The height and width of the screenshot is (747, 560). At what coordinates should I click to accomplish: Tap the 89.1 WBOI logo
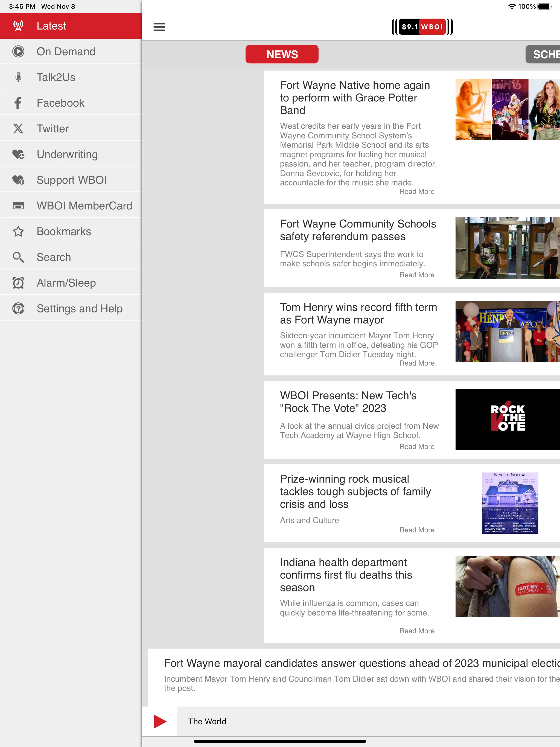(422, 27)
